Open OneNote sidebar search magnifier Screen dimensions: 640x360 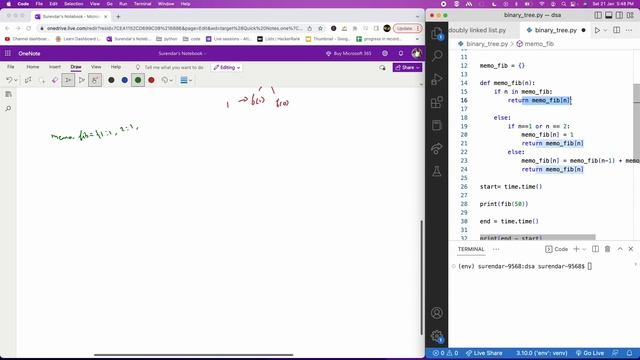[x=8, y=109]
